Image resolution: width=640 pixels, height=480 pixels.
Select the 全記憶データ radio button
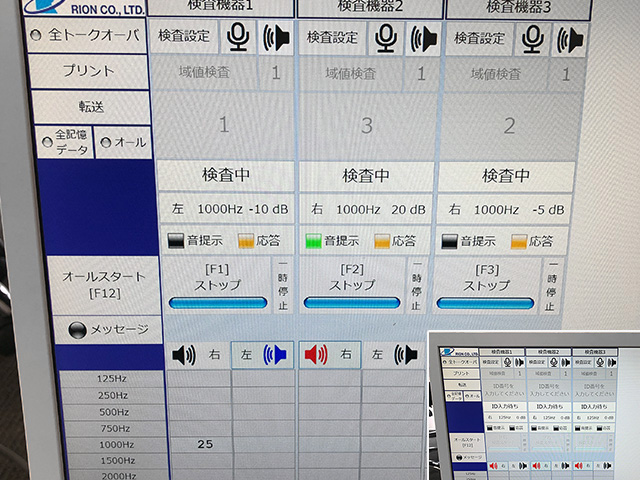click(x=47, y=142)
